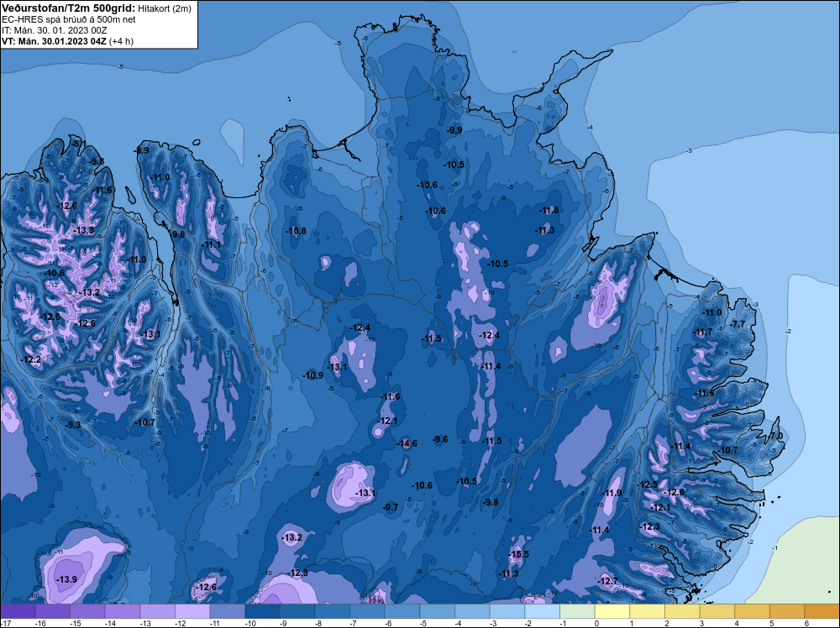The width and height of the screenshot is (840, 628).
Task: Click the -12.2 temperature value
Action: (30, 360)
